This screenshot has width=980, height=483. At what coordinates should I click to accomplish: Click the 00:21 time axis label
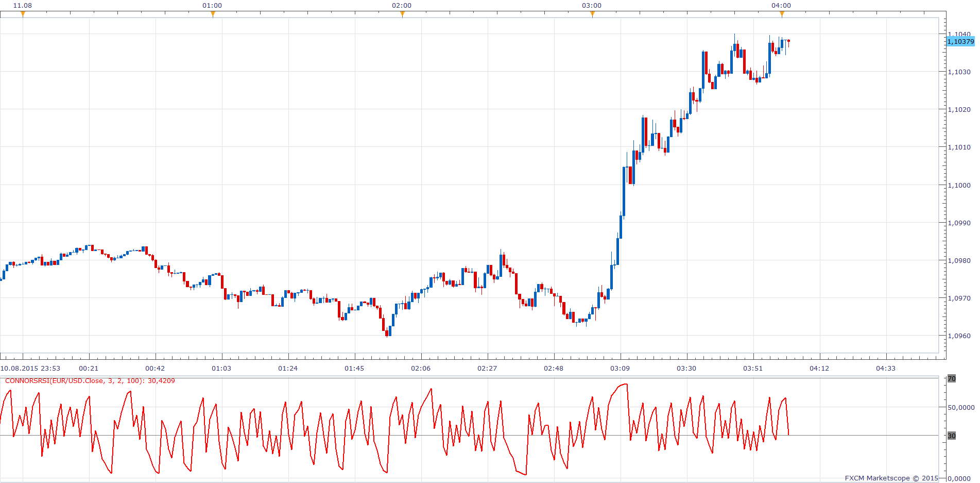tap(89, 368)
